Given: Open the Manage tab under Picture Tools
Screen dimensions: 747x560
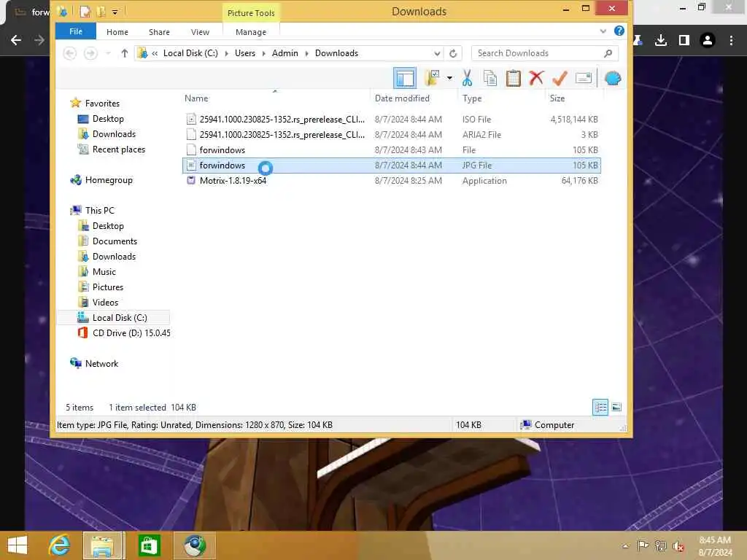Looking at the screenshot, I should 251,32.
